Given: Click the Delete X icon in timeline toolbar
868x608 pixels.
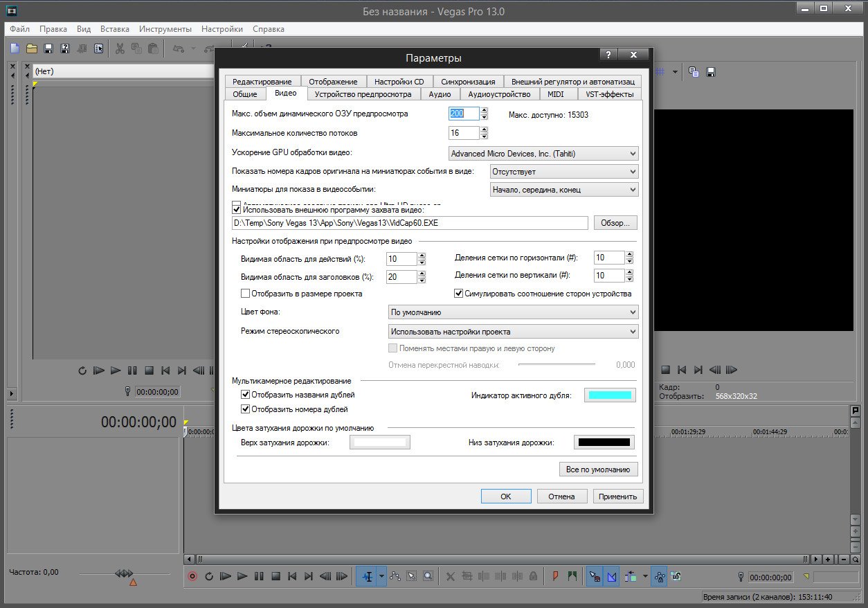Looking at the screenshot, I should coord(450,575).
